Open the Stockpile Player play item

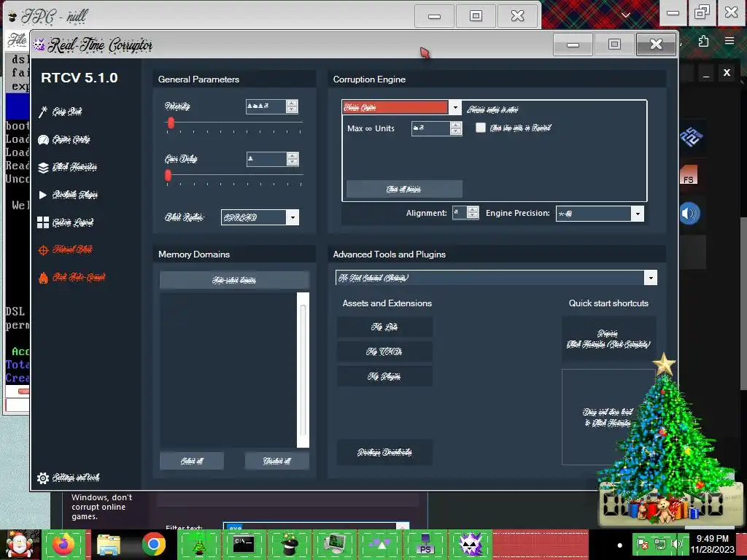pos(68,195)
